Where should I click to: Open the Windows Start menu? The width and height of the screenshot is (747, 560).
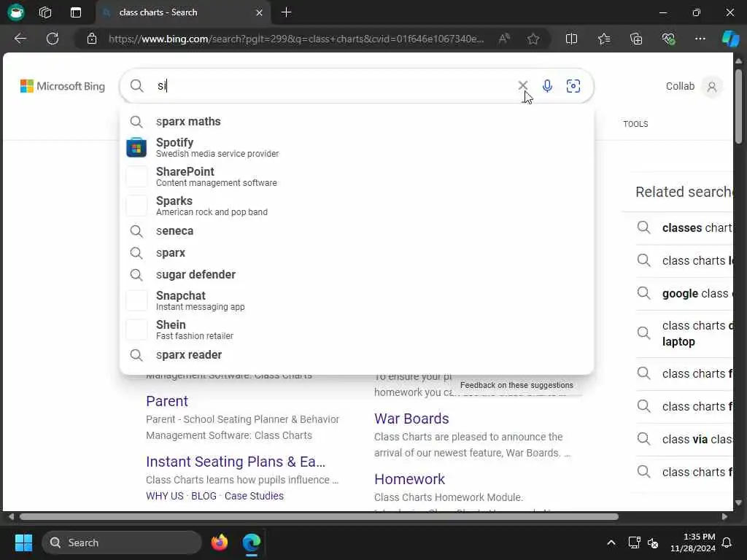(23, 542)
